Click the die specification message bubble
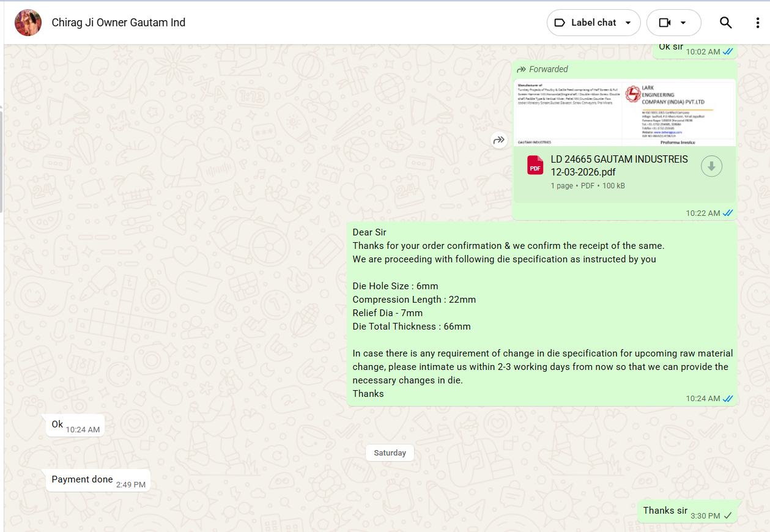 click(x=542, y=313)
